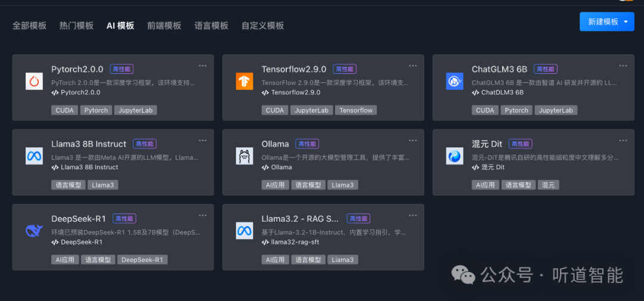644x301 pixels.
Task: Open the 自定义模板 tab
Action: 263,26
